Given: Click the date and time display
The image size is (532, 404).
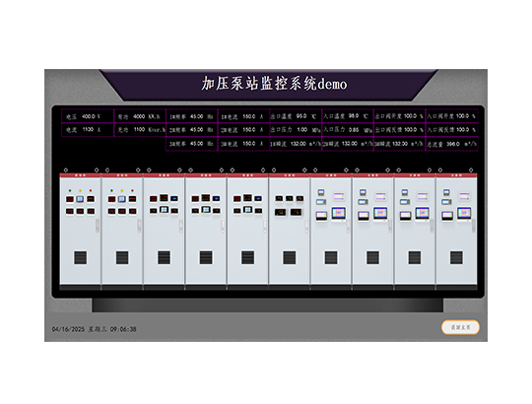Looking at the screenshot, I should point(95,329).
